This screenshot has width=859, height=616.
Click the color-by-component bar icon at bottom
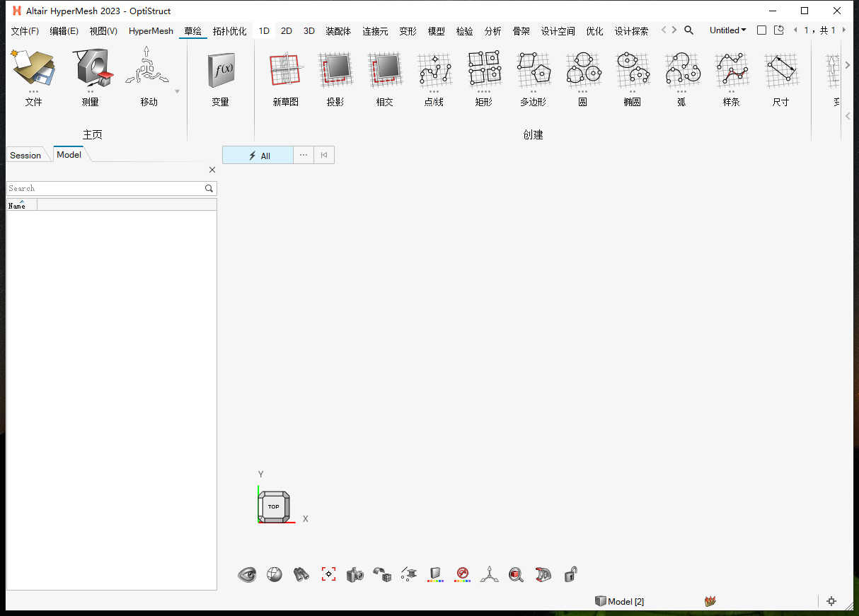pyautogui.click(x=435, y=574)
